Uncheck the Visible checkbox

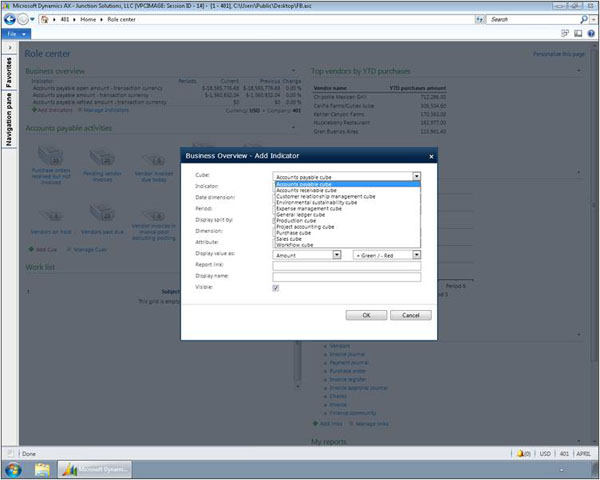tap(276, 288)
